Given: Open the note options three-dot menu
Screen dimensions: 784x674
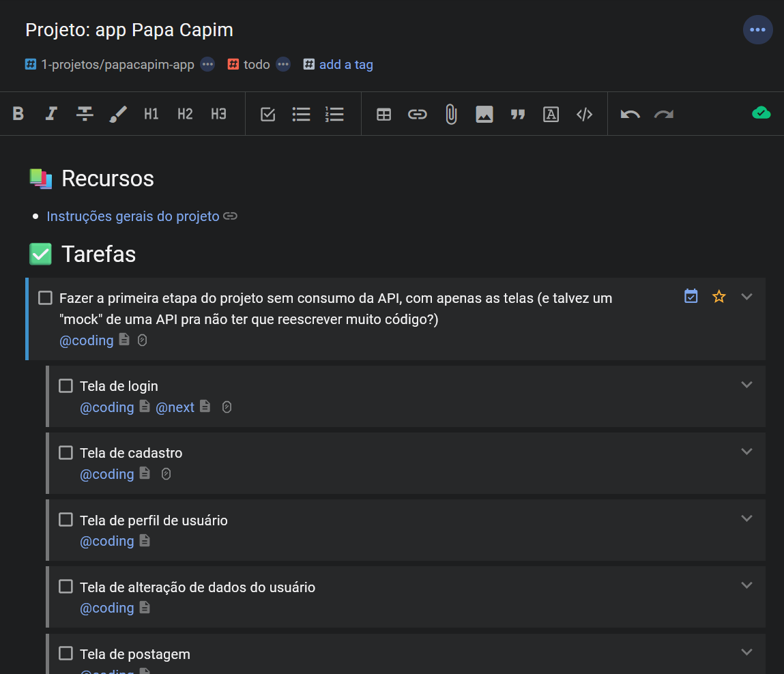Looking at the screenshot, I should click(758, 29).
